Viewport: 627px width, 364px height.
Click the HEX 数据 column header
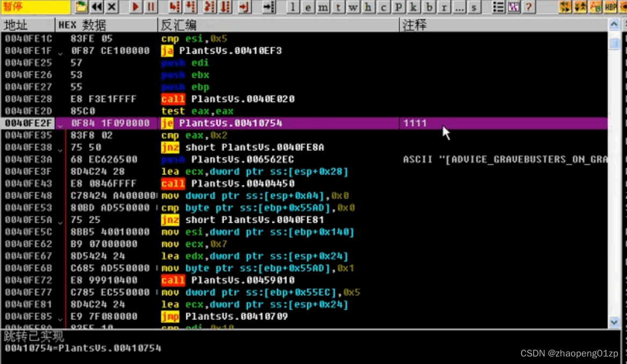(106, 25)
